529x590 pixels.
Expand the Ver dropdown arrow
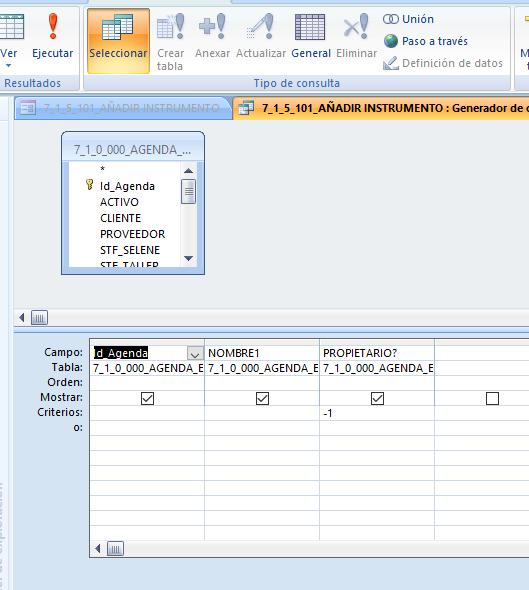tap(9, 65)
